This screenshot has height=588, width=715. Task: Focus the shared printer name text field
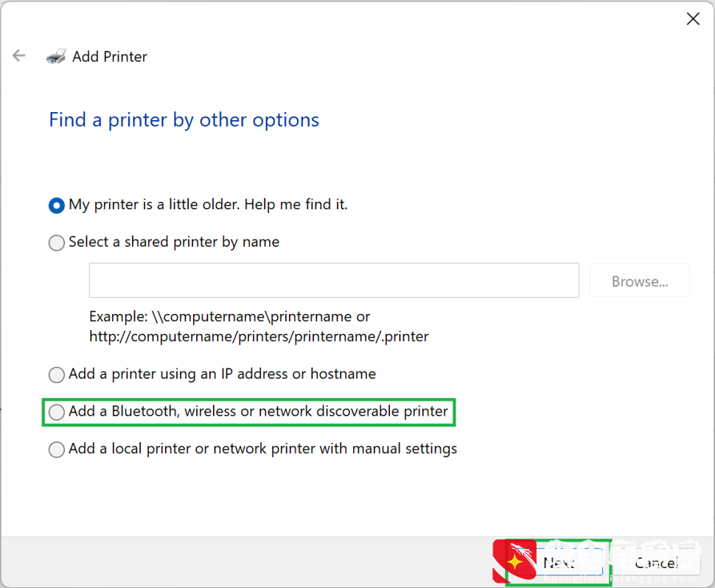point(334,280)
